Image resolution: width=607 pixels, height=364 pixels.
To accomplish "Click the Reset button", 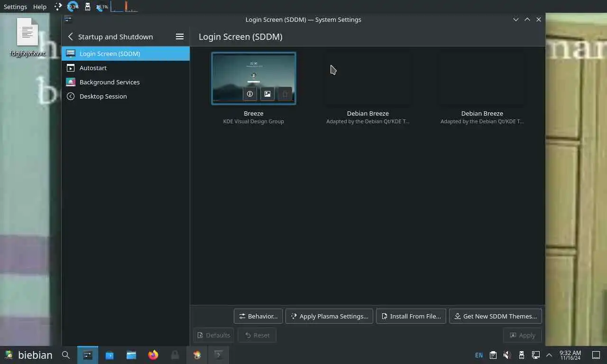I will tap(257, 335).
